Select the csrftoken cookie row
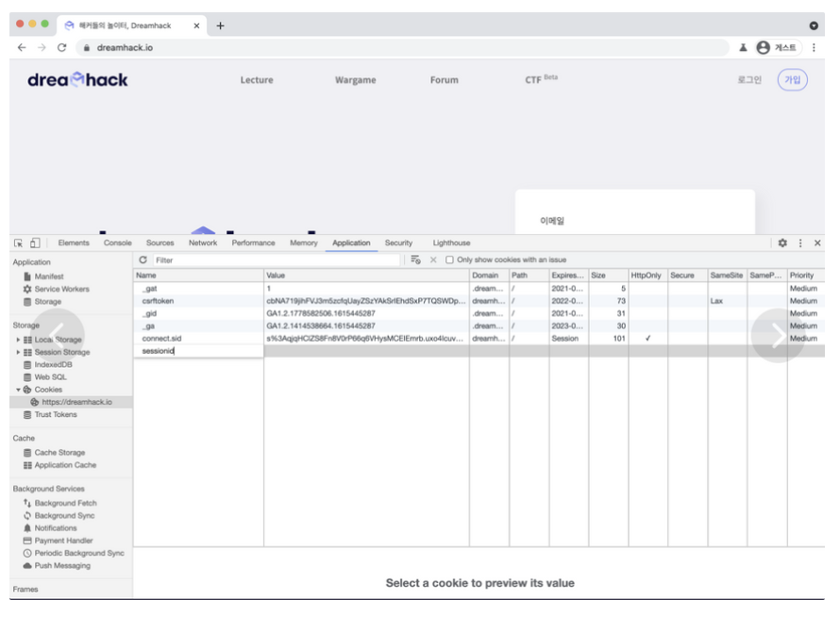Viewport: 840px width, 617px height. 479,301
